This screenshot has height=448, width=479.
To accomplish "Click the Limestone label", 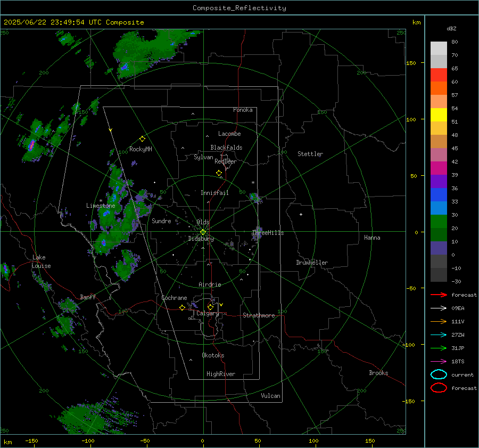I will point(101,206).
